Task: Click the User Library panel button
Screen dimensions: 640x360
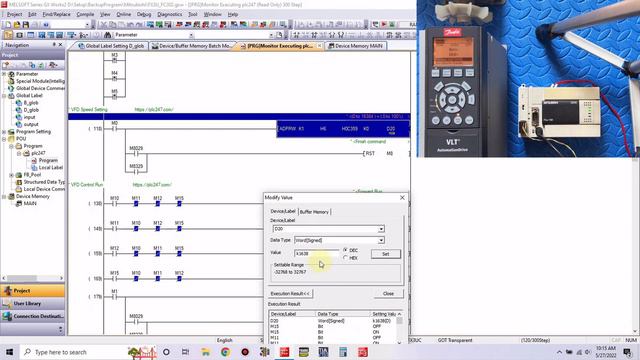Action: (32, 304)
